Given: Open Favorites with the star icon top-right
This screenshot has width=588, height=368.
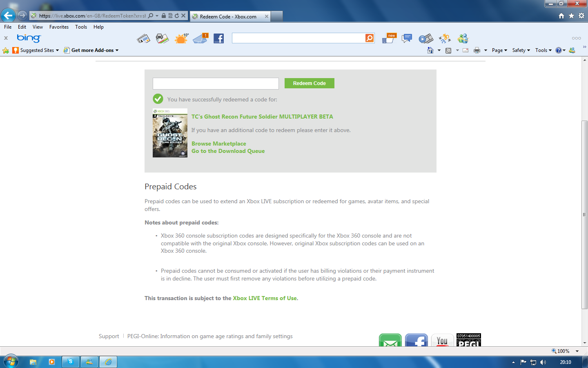Looking at the screenshot, I should coord(571,16).
